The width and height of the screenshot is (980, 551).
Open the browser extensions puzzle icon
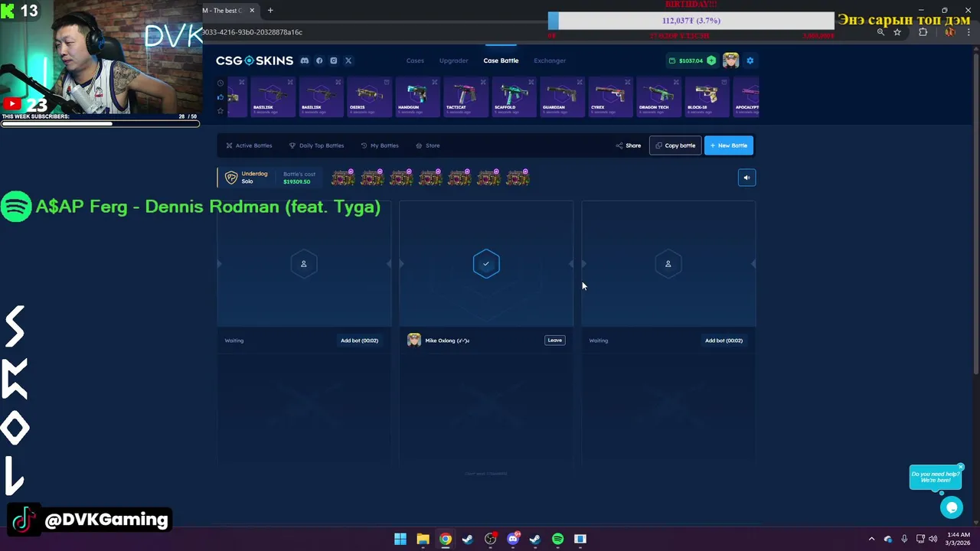923,32
